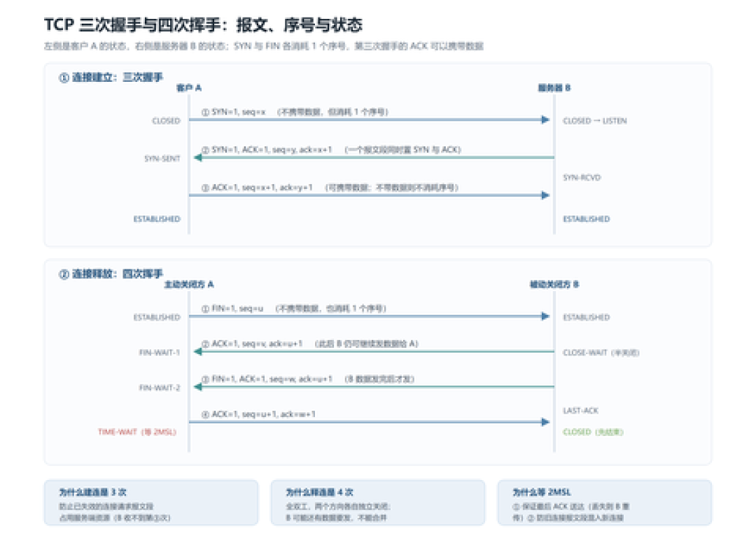Image resolution: width=756 pixels, height=543 pixels.
Task: Click the 'FIN-WAIT-2' state label
Action: 159,388
